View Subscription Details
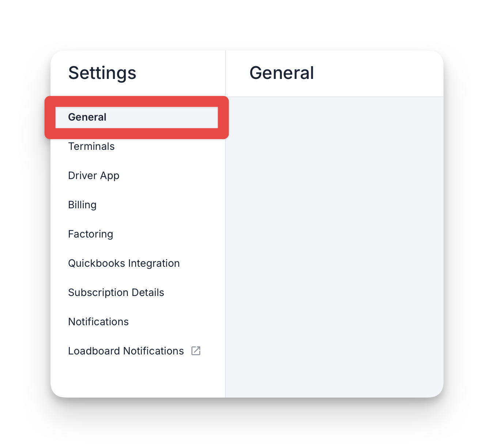The height and width of the screenshot is (448, 494). click(x=116, y=293)
